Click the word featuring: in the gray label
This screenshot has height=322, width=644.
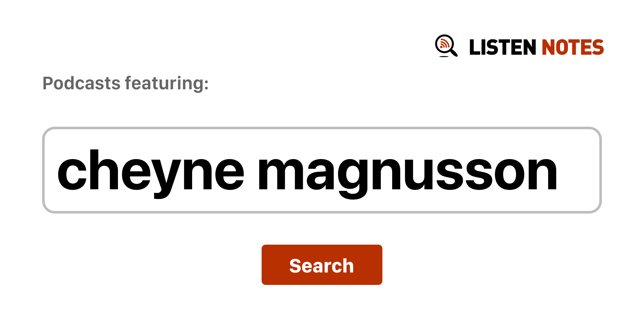click(167, 83)
